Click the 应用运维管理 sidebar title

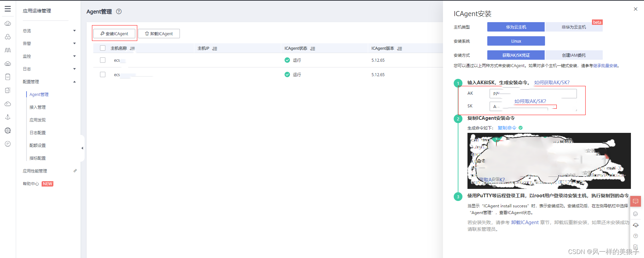(37, 11)
